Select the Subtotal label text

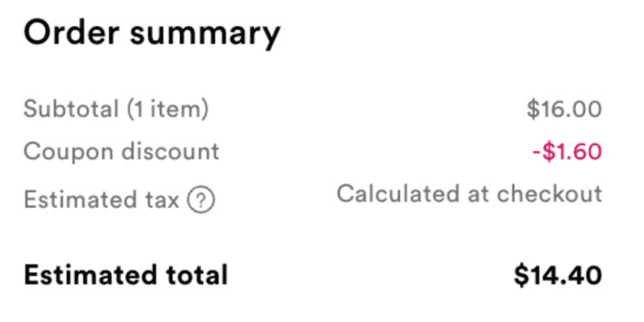tap(71, 109)
